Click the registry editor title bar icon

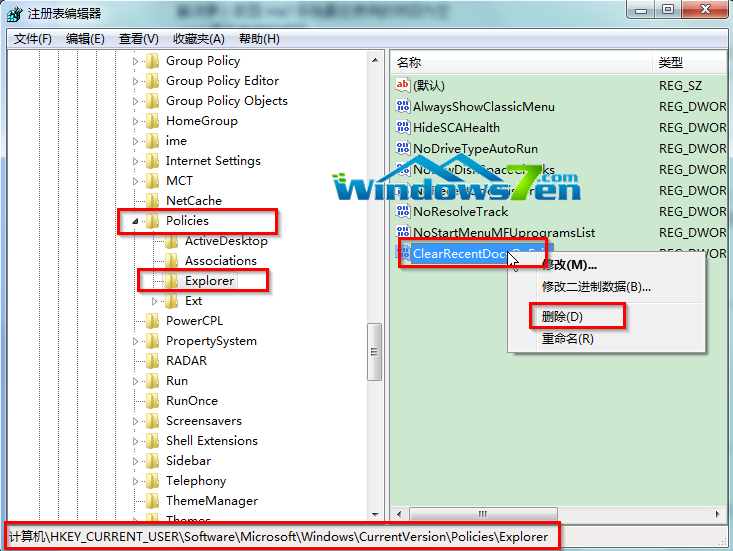(x=14, y=14)
